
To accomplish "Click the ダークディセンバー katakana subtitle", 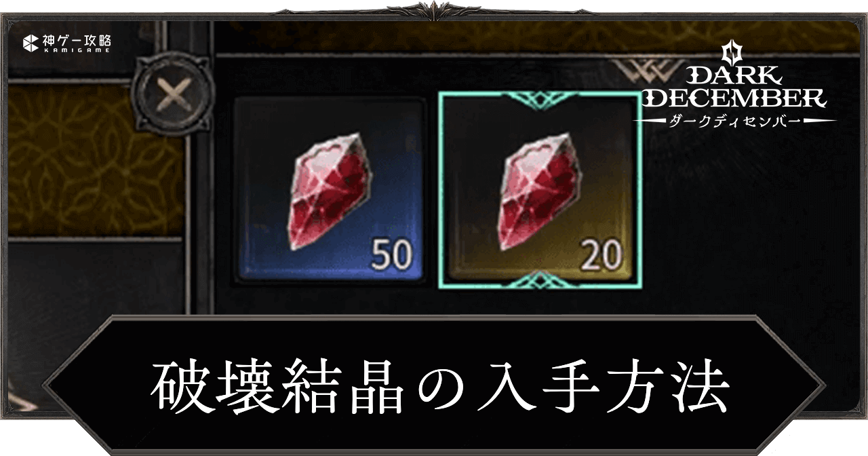I will (734, 121).
